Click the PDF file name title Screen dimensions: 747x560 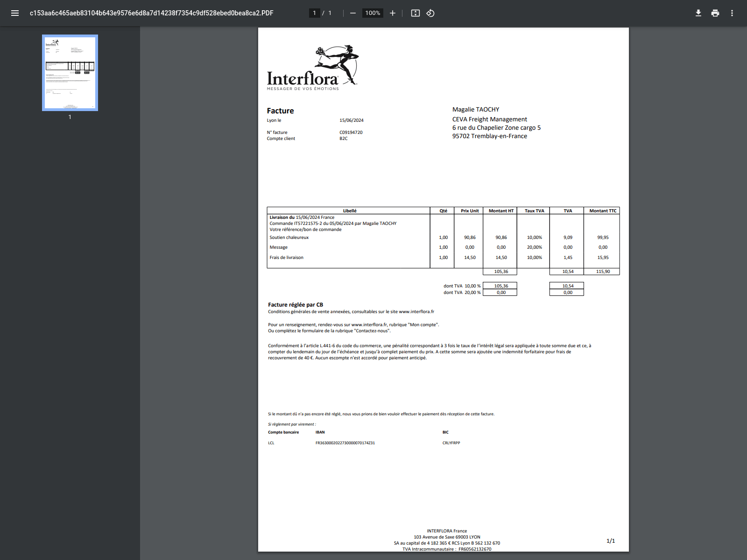tap(151, 13)
